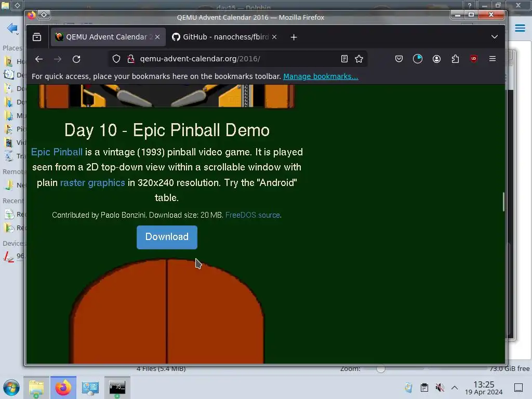The height and width of the screenshot is (399, 532).
Task: Reload the page in Firefox
Action: pyautogui.click(x=76, y=59)
